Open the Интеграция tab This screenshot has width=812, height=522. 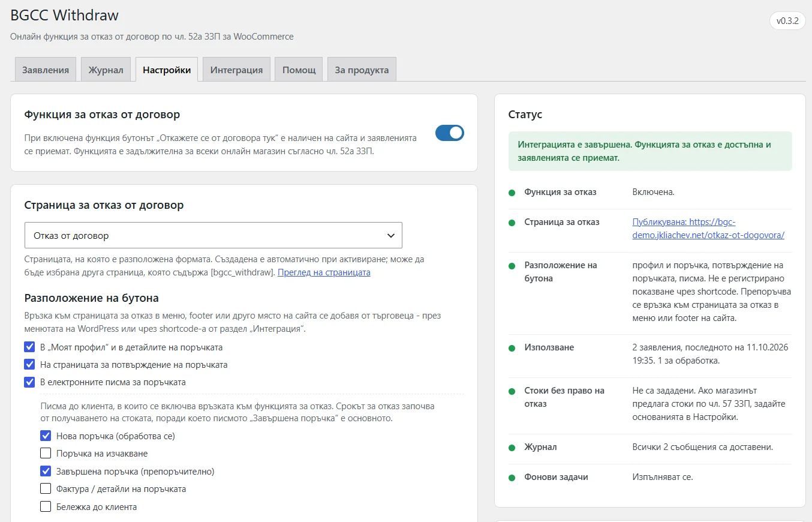coord(236,70)
